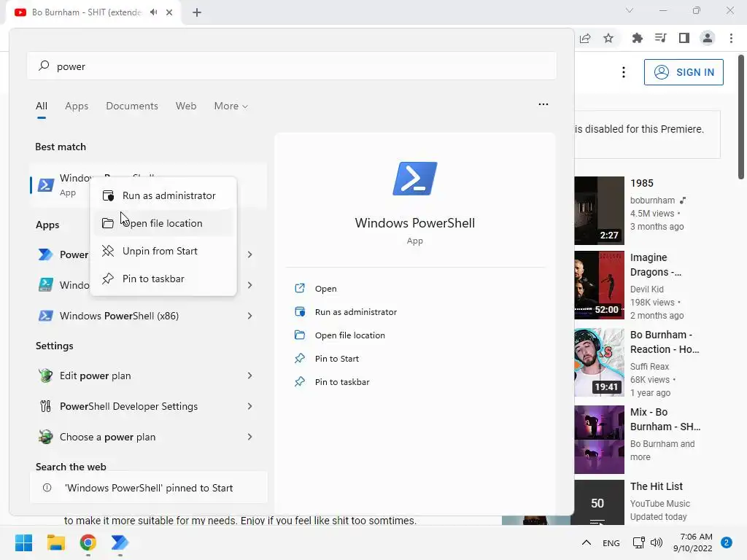Open the volume tray icon

pos(657,542)
